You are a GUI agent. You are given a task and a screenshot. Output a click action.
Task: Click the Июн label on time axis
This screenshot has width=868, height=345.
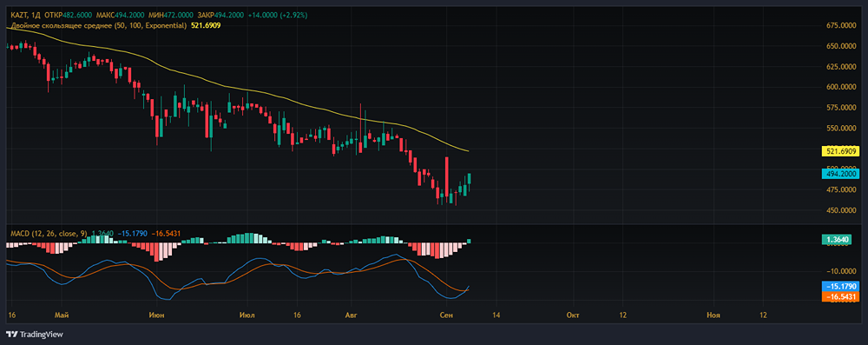(x=156, y=315)
